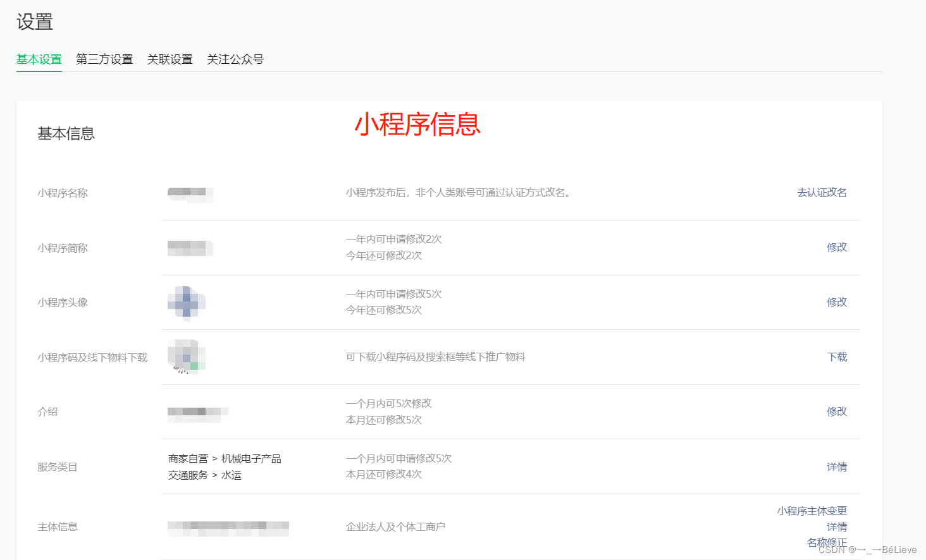Click the 一年内可申请修改5次 text

click(394, 295)
